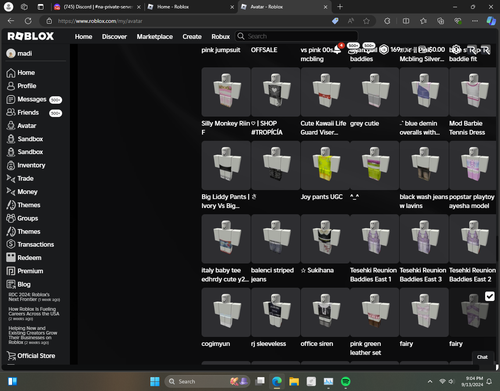Select Tesehki Reunion Baddies East 1 thumbnail
500x391 pixels.
[x=374, y=239]
